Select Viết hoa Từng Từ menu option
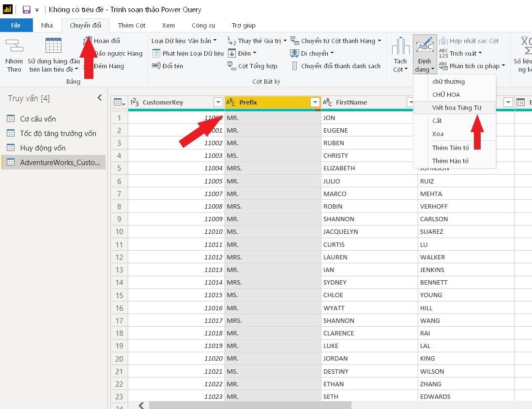Screen dimensions: 532x409 point(456,107)
